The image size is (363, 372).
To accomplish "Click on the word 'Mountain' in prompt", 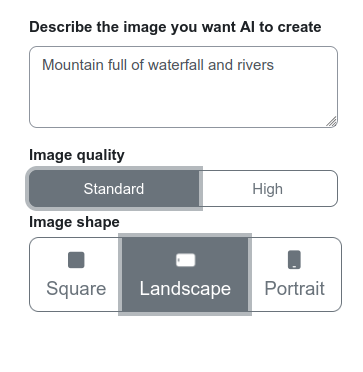I will (73, 65).
